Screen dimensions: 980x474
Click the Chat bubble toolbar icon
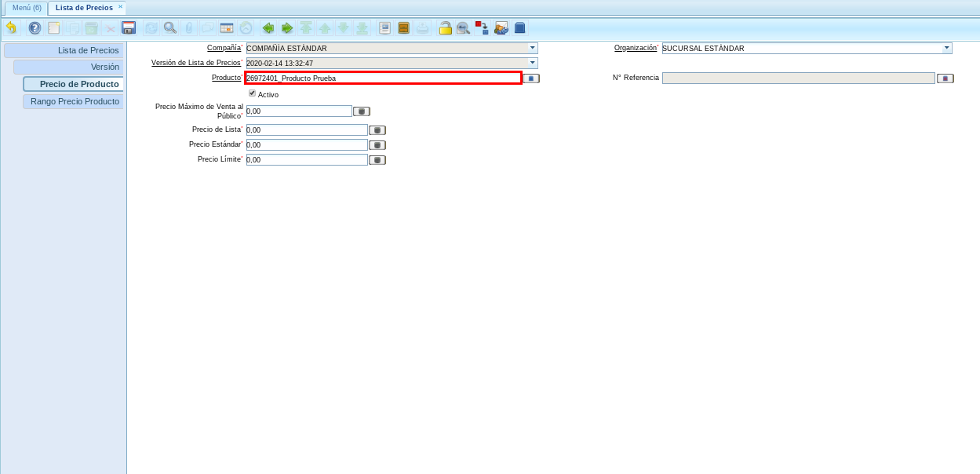tap(207, 27)
